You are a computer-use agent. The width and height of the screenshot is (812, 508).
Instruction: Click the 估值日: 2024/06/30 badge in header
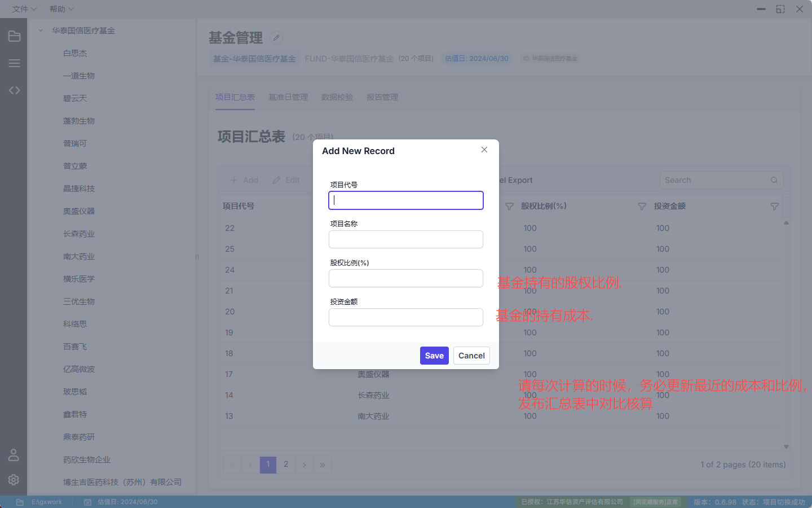pos(476,59)
